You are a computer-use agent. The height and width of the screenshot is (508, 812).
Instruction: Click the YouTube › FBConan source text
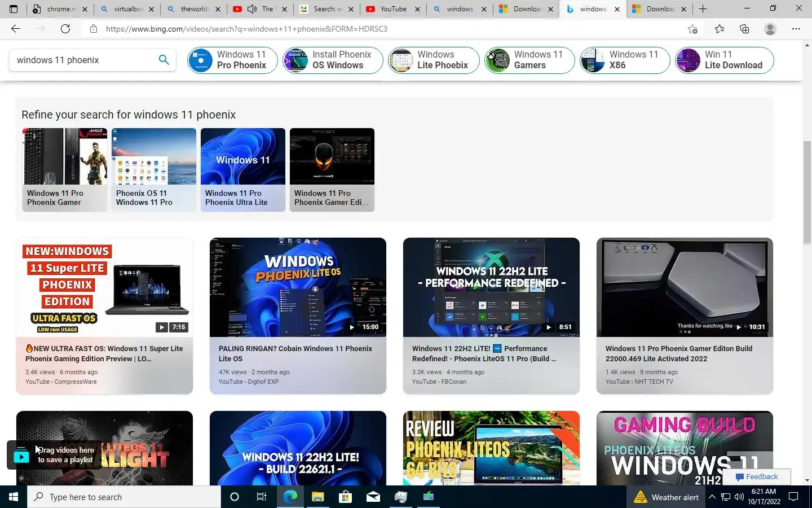point(439,382)
